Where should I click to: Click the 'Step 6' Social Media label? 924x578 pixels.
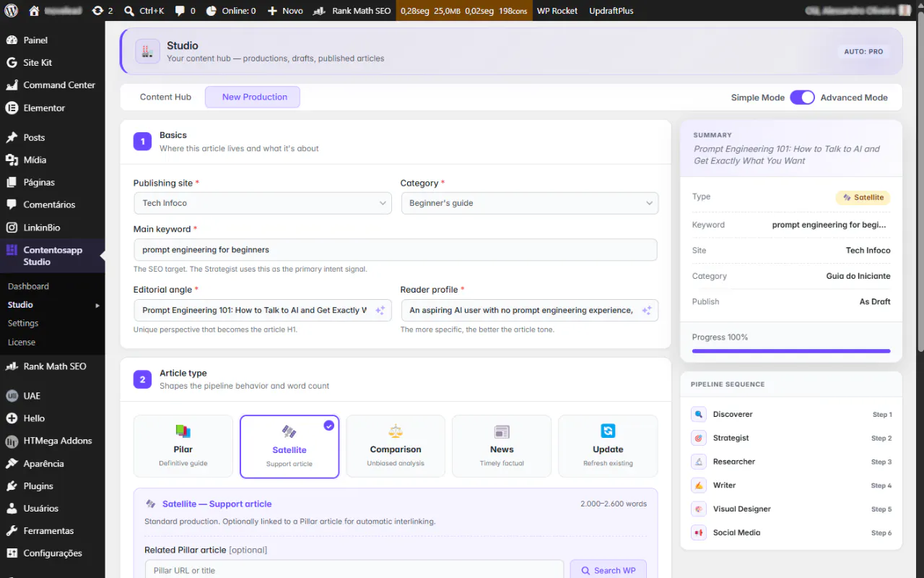[x=881, y=533]
